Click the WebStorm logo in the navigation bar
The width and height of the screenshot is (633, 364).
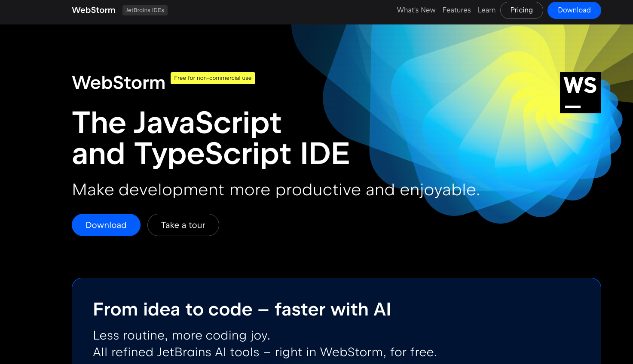[94, 10]
